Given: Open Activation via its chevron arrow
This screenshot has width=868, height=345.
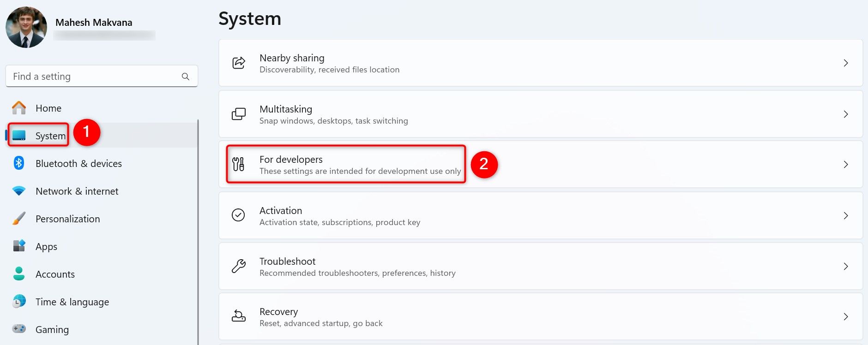Looking at the screenshot, I should click(x=846, y=215).
